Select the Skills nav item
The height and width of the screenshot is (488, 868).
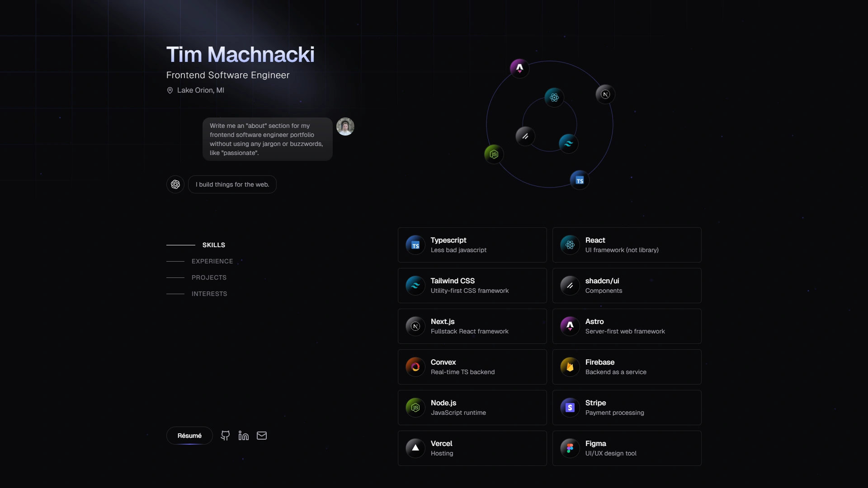pyautogui.click(x=213, y=245)
